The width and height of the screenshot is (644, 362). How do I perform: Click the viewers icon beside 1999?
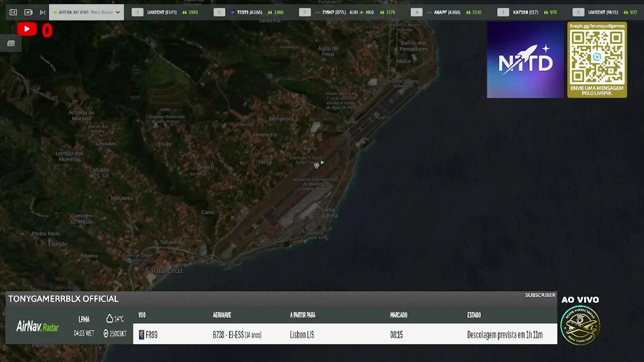185,12
